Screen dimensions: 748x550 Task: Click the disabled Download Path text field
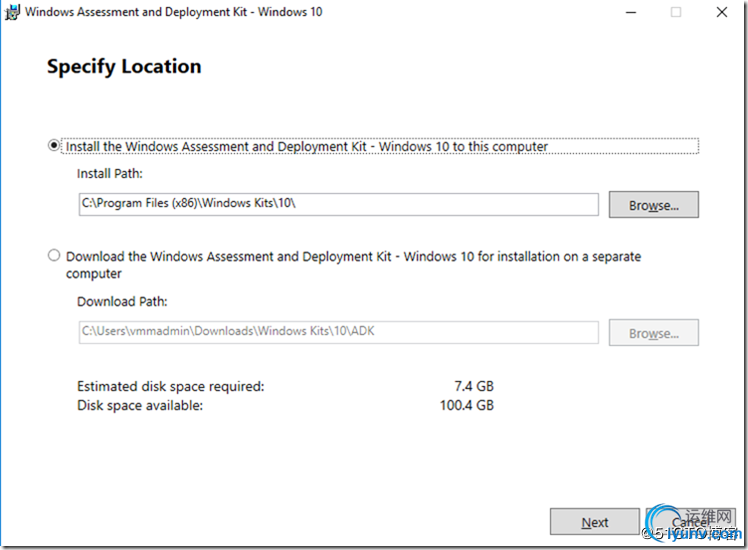coord(339,332)
